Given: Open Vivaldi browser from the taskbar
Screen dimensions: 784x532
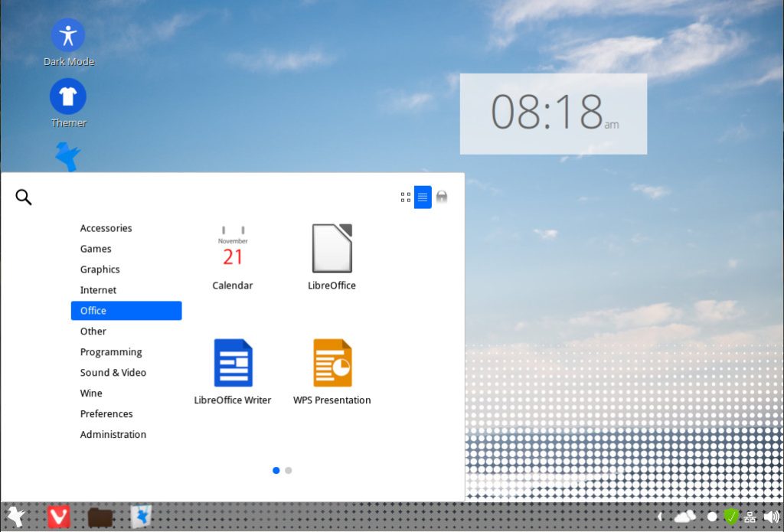Looking at the screenshot, I should [x=58, y=517].
